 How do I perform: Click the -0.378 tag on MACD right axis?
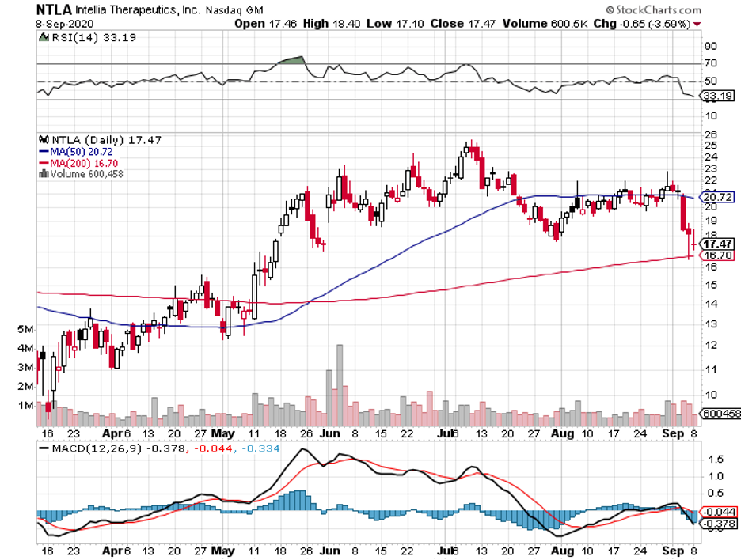coord(718,524)
